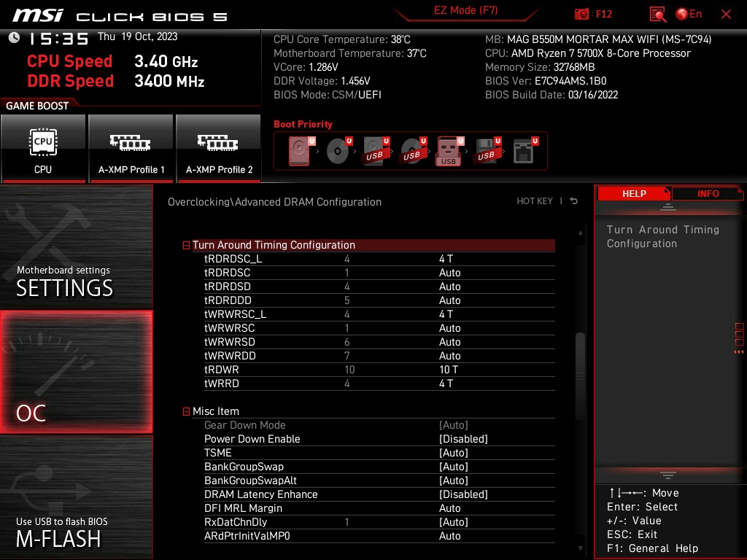Switch to EZ Mode (F7)
Screen dimensions: 747x560
(465, 10)
